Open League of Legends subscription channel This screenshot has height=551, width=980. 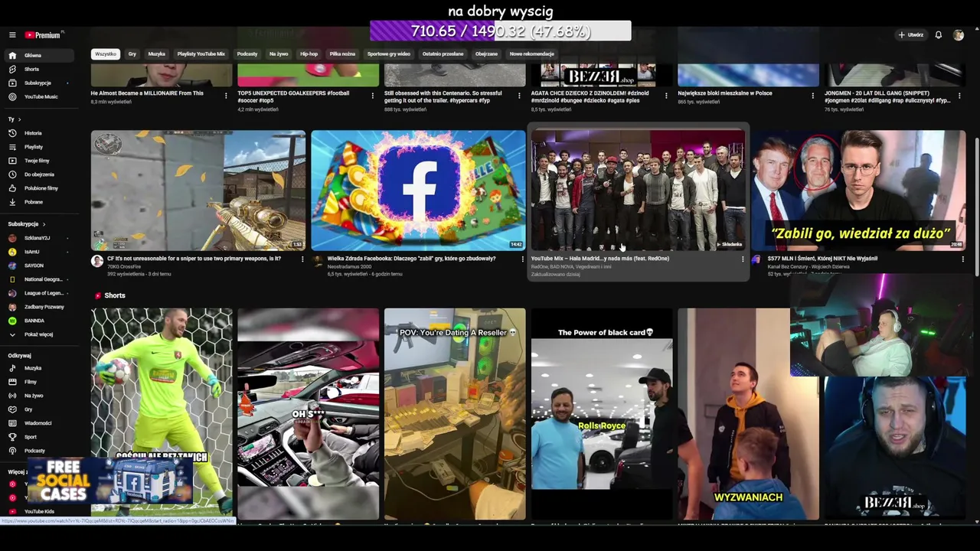coord(38,293)
